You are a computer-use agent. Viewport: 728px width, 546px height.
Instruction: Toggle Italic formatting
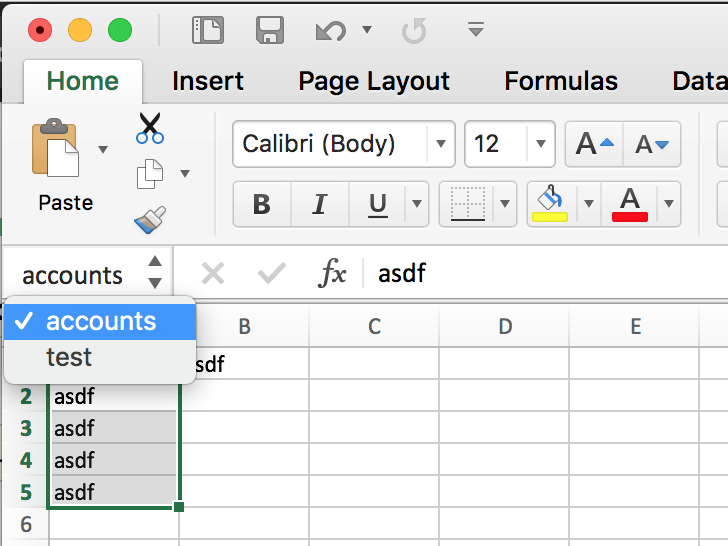tap(320, 205)
